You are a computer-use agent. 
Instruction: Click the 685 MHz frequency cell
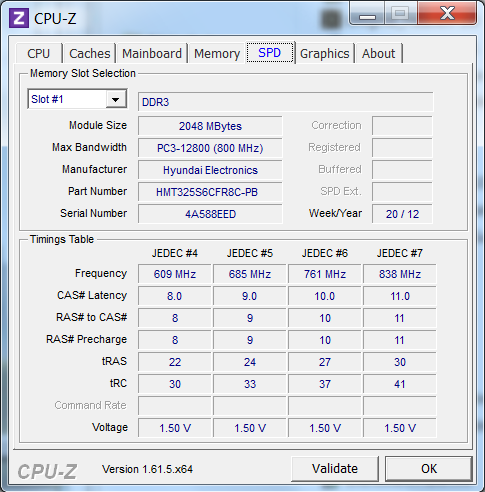coord(250,274)
